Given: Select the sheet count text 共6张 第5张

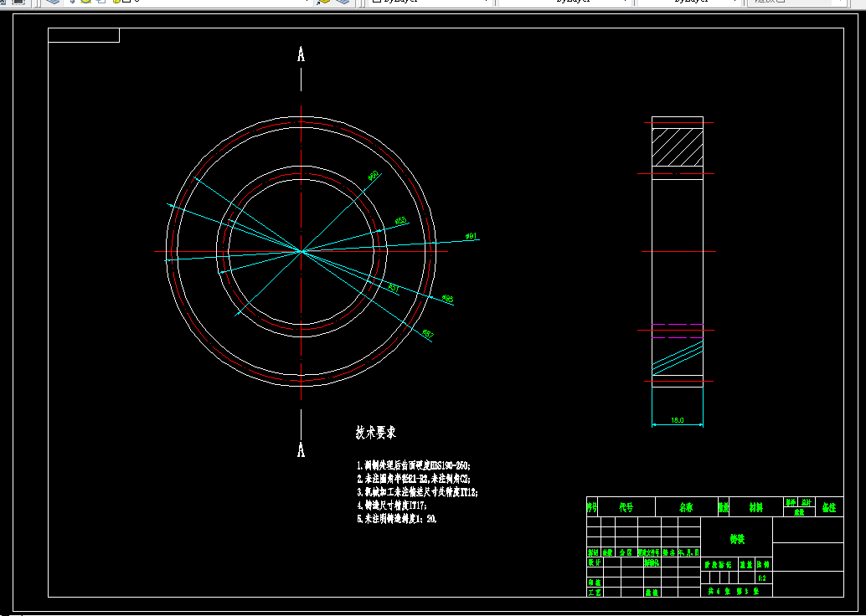Looking at the screenshot, I should tap(734, 591).
